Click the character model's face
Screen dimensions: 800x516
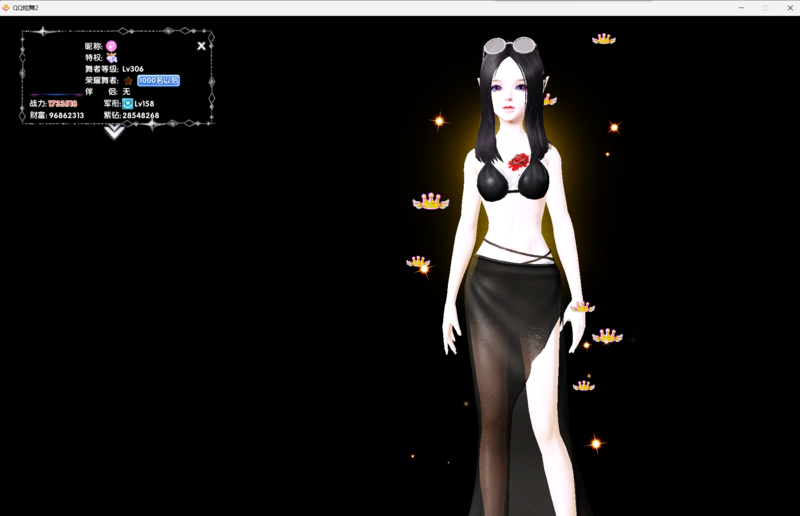509,94
